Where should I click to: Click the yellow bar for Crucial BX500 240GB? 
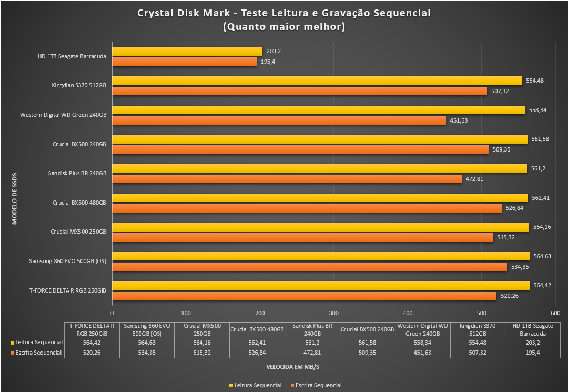point(320,139)
